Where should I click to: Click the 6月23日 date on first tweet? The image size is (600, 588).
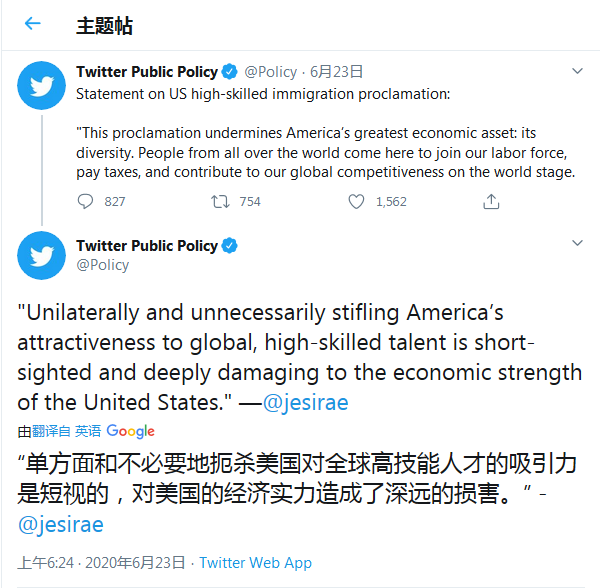337,72
